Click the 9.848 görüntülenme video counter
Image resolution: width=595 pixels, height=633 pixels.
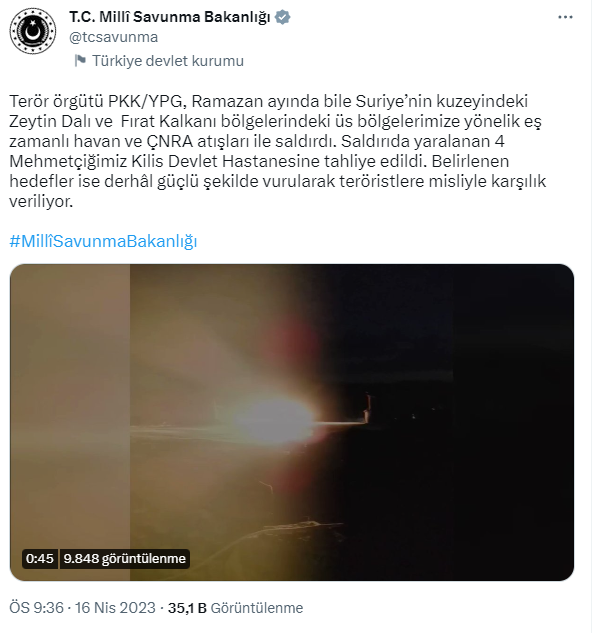124,558
